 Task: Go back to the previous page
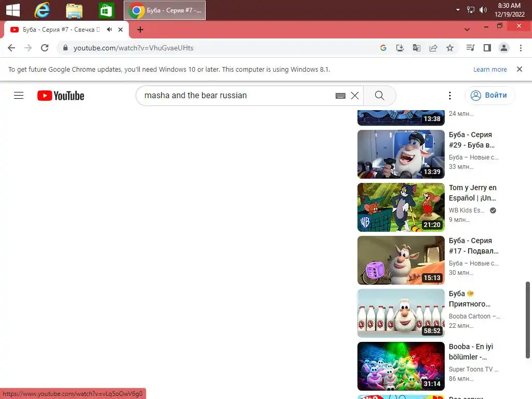[x=11, y=48]
